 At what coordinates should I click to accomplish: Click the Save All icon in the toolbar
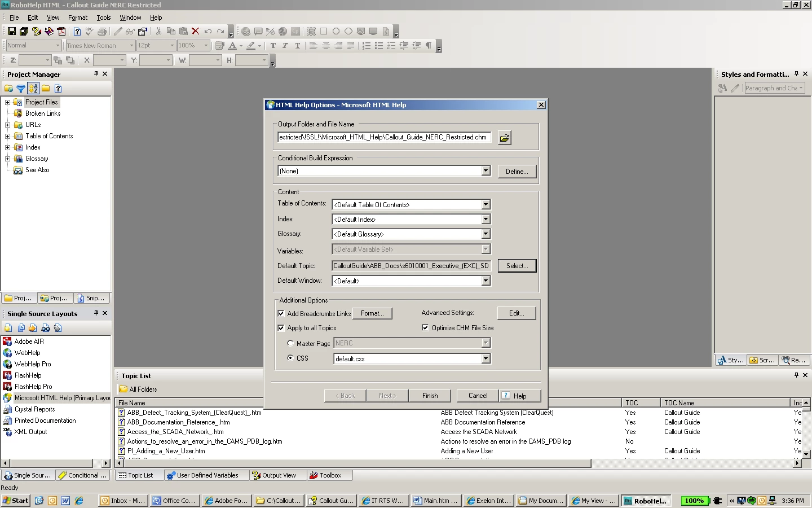click(x=24, y=32)
